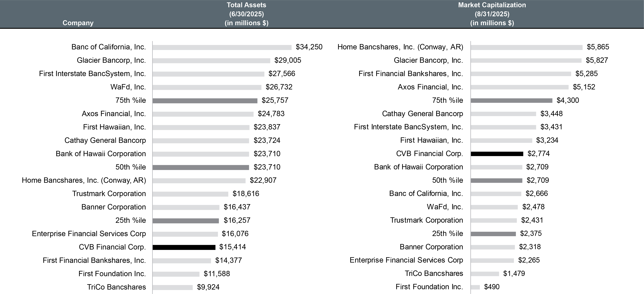This screenshot has height=294, width=644.
Task: Click the $15,414 CVB total assets value
Action: coord(233,247)
